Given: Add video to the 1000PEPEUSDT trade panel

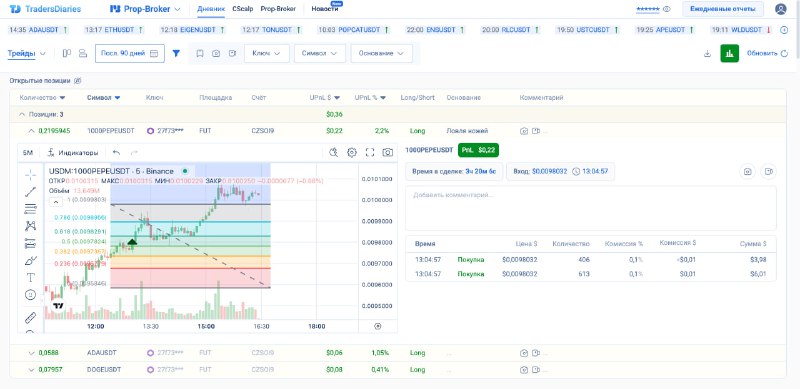Looking at the screenshot, I should (x=768, y=172).
